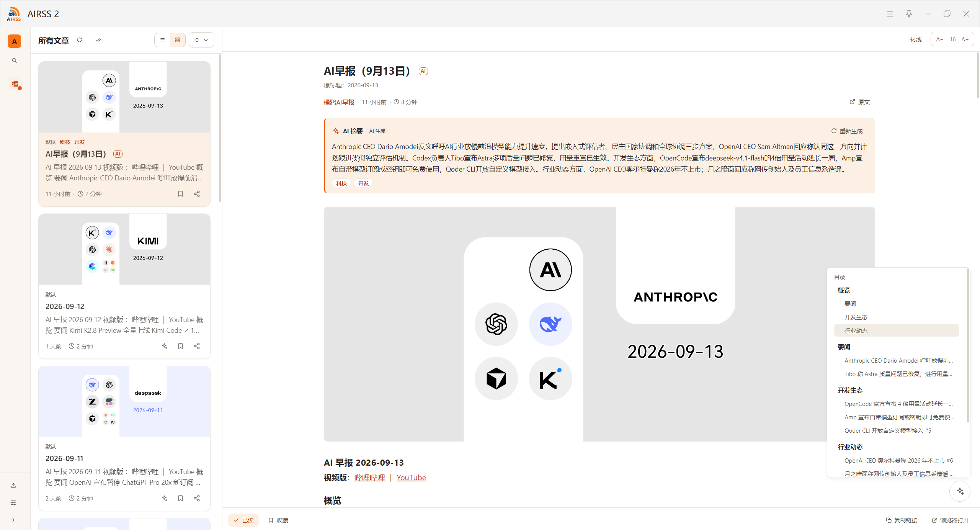Open the sort order dropdown
This screenshot has width=980, height=530.
click(x=201, y=40)
